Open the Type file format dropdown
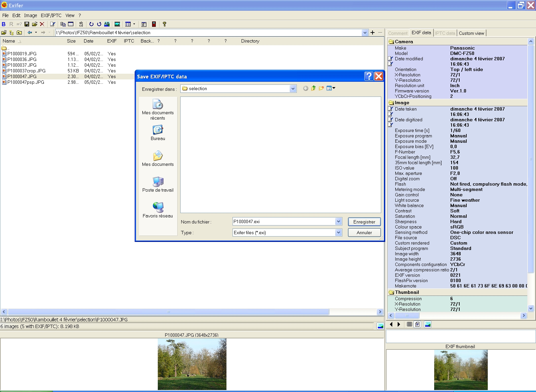Viewport: 536px width, 392px height. 338,233
